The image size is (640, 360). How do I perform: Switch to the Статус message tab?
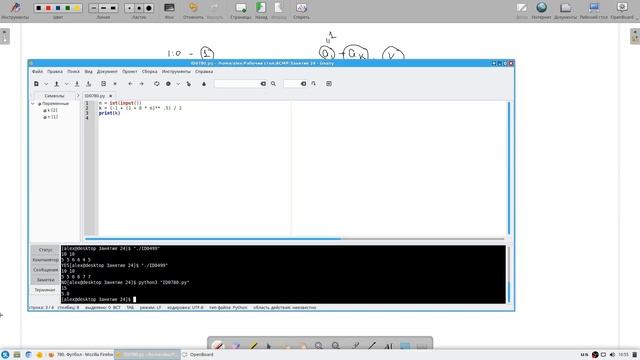[45, 250]
